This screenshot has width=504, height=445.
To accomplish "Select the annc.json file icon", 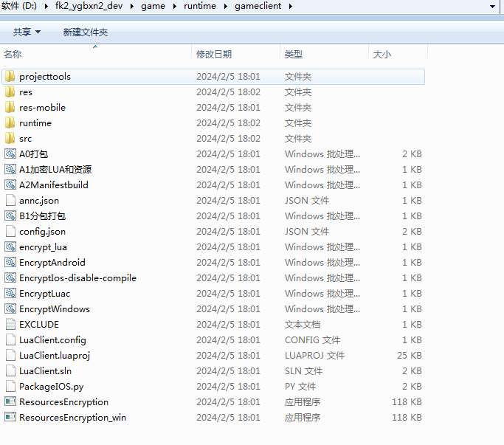I will 10,201.
